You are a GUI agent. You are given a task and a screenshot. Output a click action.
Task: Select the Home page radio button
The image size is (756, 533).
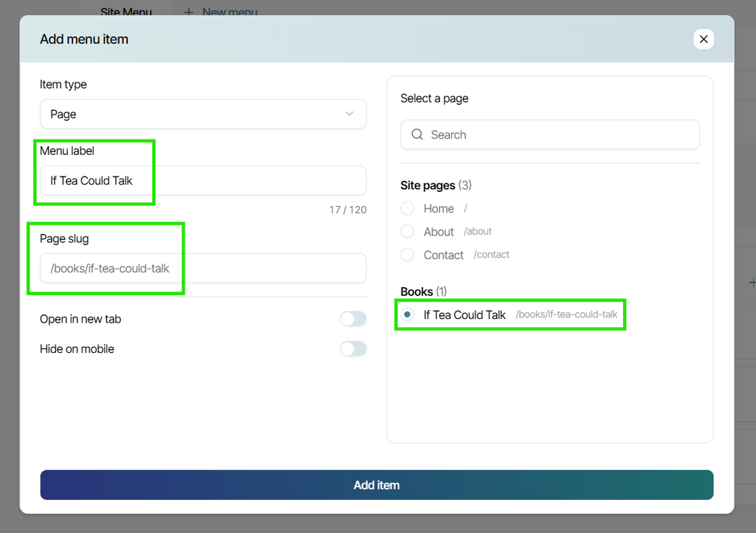point(408,208)
